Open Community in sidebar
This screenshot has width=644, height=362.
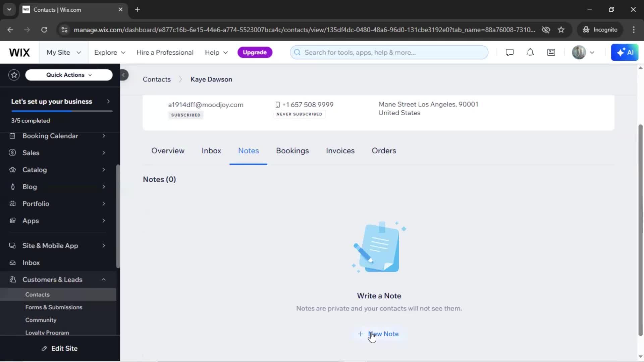tap(41, 320)
